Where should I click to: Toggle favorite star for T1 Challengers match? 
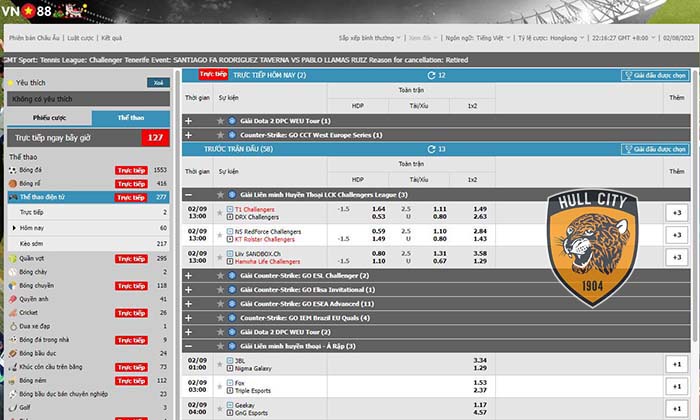218,212
